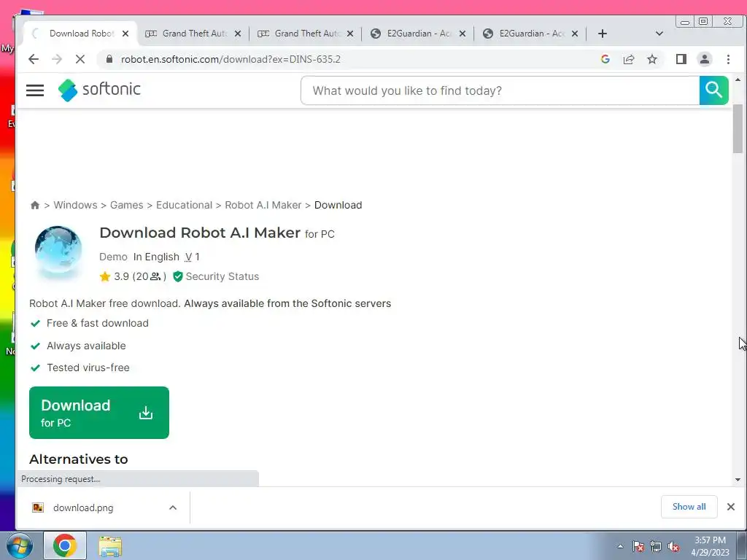Share this page via share icon

629,59
